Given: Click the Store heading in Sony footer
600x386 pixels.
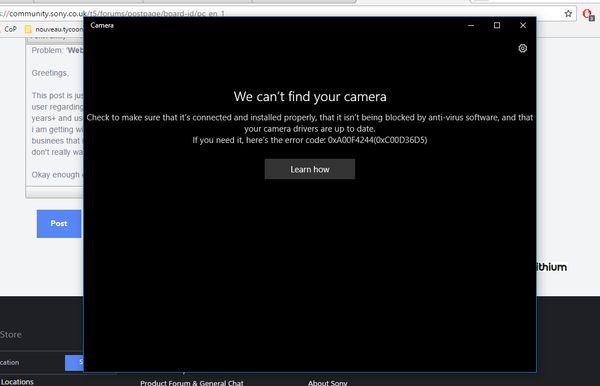Looking at the screenshot, I should (11, 334).
